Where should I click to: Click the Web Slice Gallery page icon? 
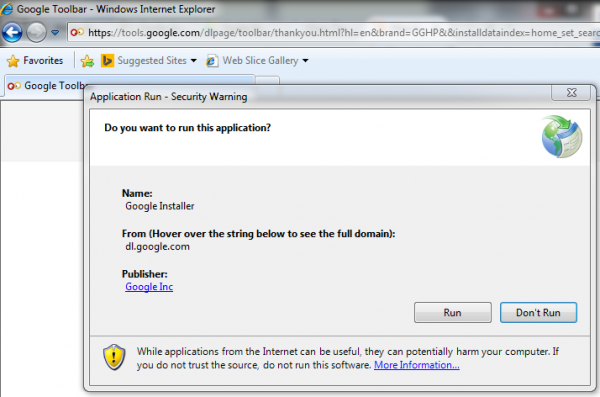[212, 60]
